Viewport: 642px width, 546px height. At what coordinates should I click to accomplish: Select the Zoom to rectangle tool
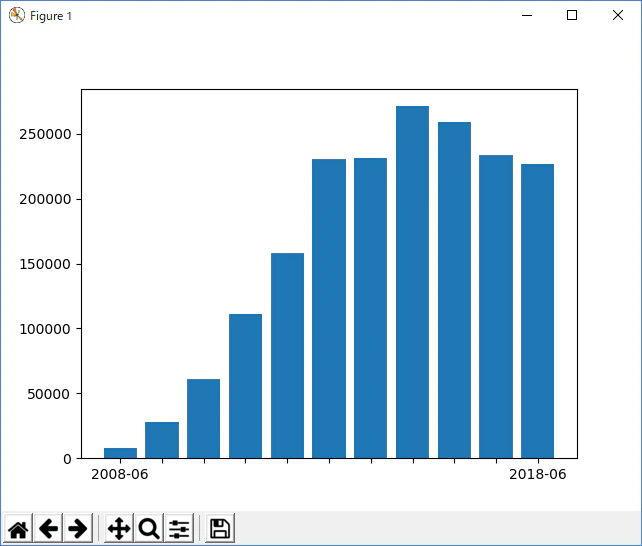tap(149, 528)
